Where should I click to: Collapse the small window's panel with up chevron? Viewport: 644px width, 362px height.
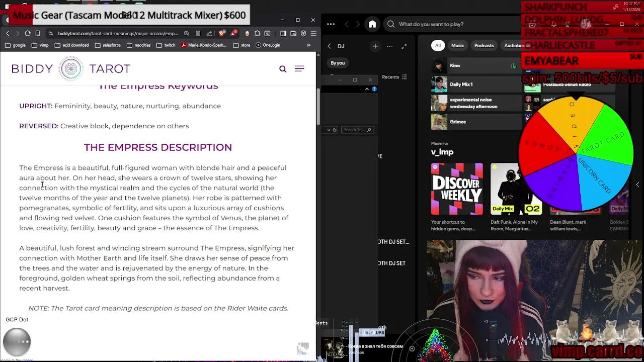[x=367, y=89]
